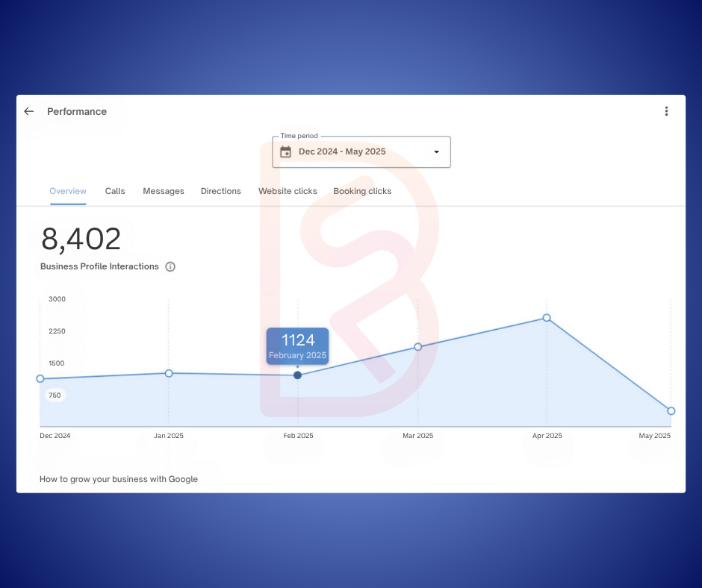Viewport: 702px width, 588px height.
Task: Open the Website clicks tab
Action: click(288, 191)
